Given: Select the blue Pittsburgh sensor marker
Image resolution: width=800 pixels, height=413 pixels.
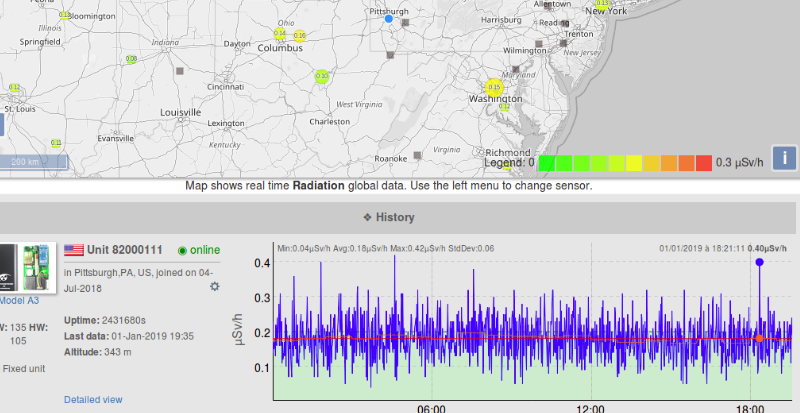Looking at the screenshot, I should [389, 18].
